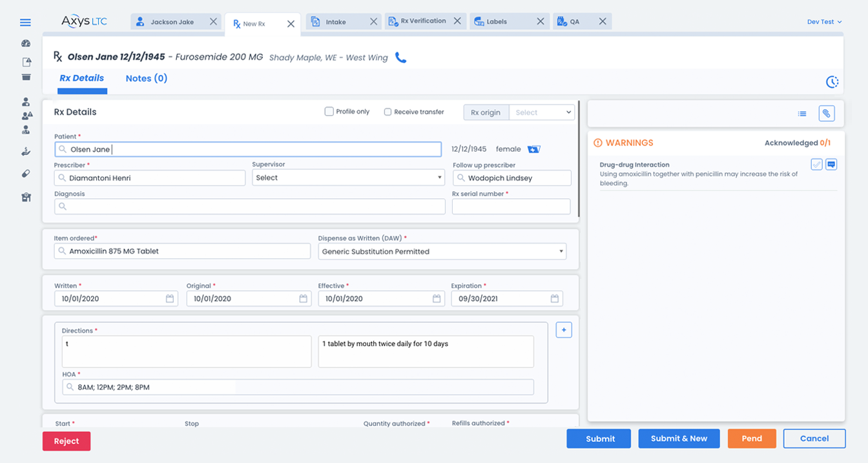This screenshot has width=868, height=463.
Task: Click the HOA times field
Action: coord(298,387)
